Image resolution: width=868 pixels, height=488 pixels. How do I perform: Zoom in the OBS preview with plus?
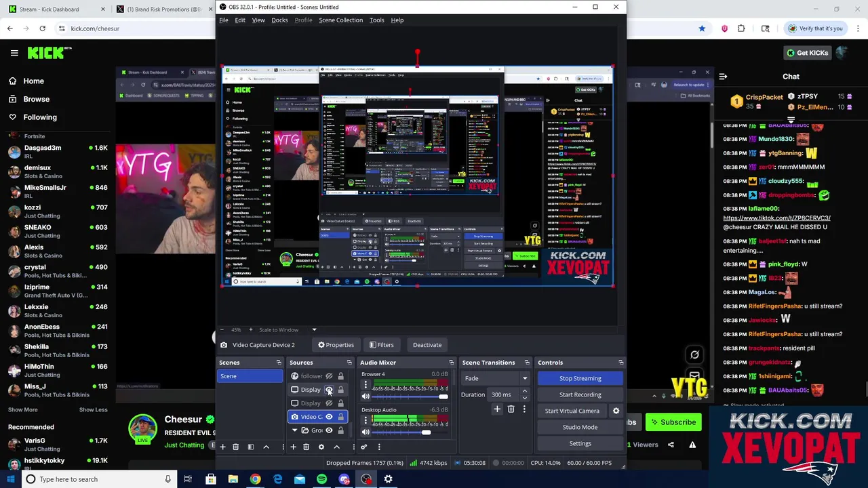250,330
